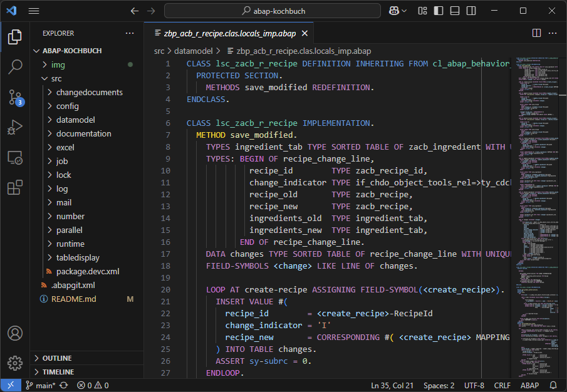Open the Run and Debug view
The height and width of the screenshot is (392, 567).
click(x=15, y=127)
